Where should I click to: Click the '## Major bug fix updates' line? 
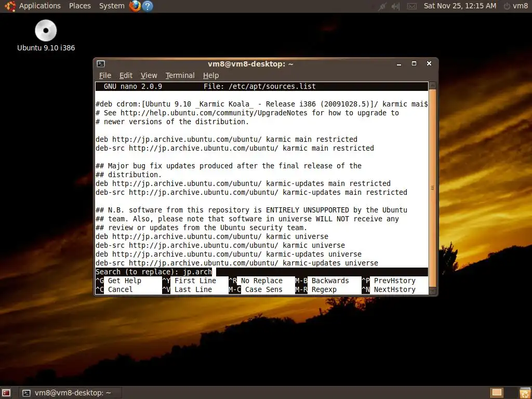point(229,166)
